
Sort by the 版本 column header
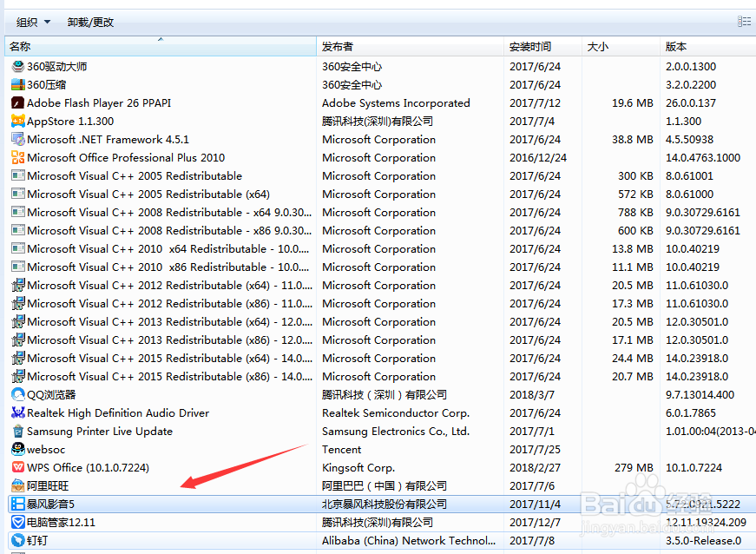(x=707, y=46)
